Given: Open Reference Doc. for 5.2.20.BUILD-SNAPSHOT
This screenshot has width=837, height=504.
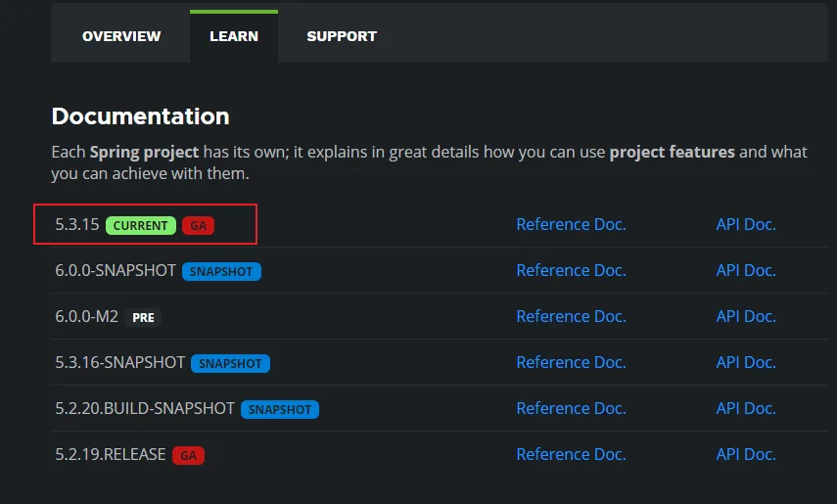Looking at the screenshot, I should [x=571, y=408].
